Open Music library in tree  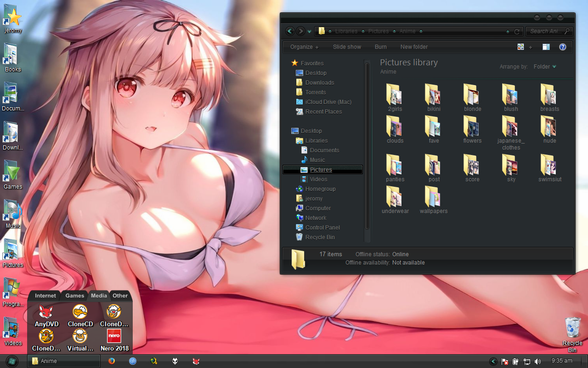312,160
